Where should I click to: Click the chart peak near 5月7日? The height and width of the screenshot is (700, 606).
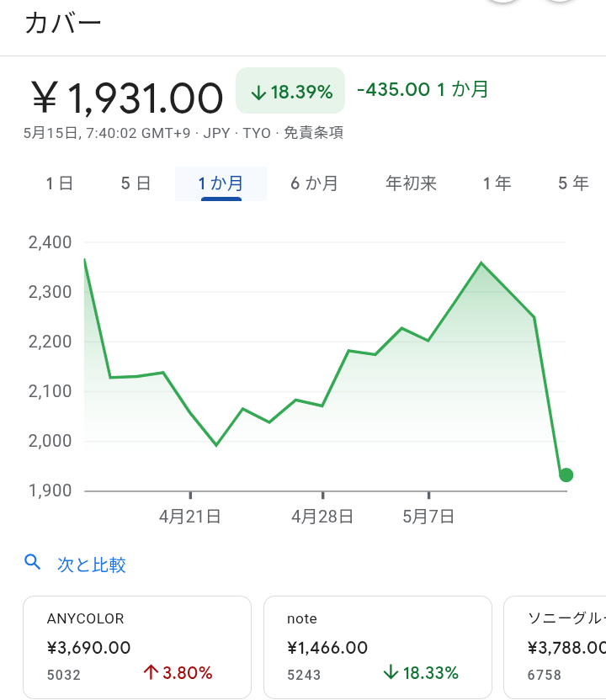coord(481,263)
